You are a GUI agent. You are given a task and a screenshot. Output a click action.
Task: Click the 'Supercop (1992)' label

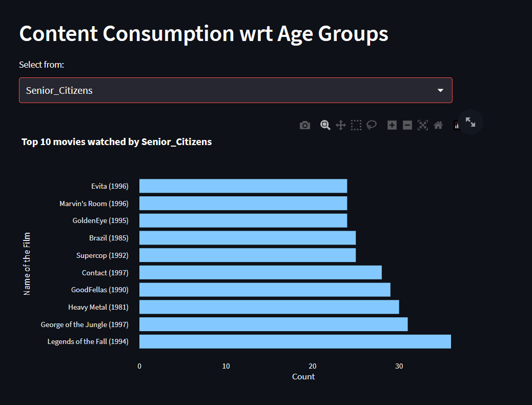[x=103, y=255]
